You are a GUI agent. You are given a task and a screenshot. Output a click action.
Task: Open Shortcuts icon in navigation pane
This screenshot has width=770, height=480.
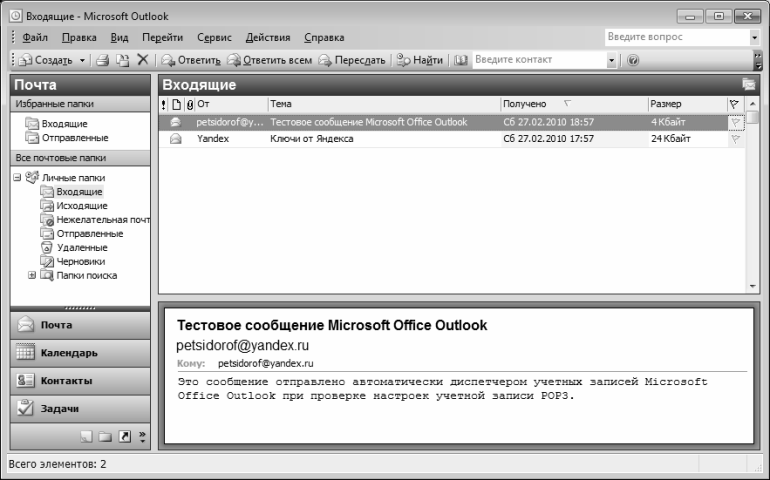point(125,436)
